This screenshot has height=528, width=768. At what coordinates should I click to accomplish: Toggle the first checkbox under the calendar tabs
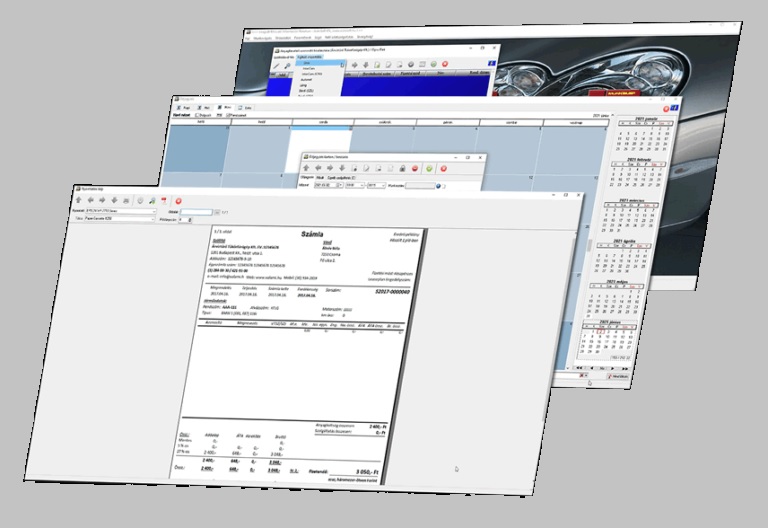pos(197,115)
